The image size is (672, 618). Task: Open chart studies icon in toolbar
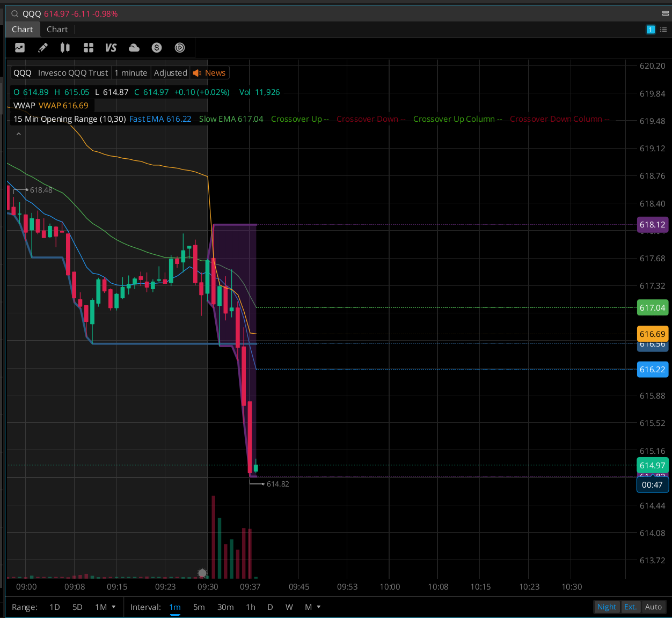[x=20, y=48]
